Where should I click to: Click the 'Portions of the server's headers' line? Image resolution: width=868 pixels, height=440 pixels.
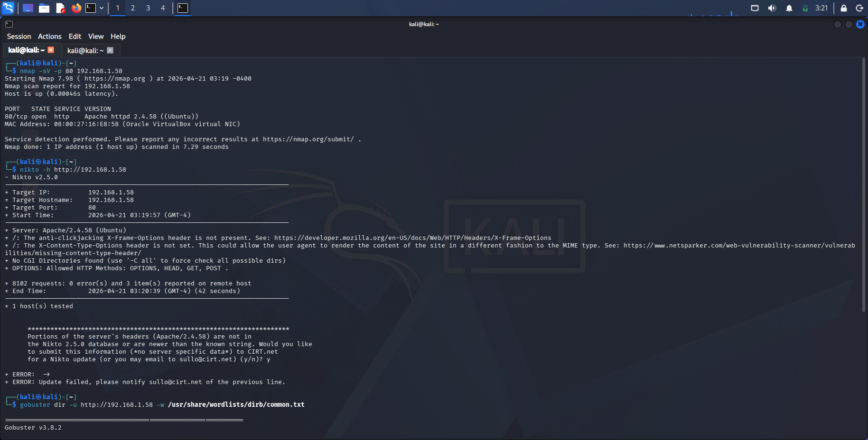[140, 337]
